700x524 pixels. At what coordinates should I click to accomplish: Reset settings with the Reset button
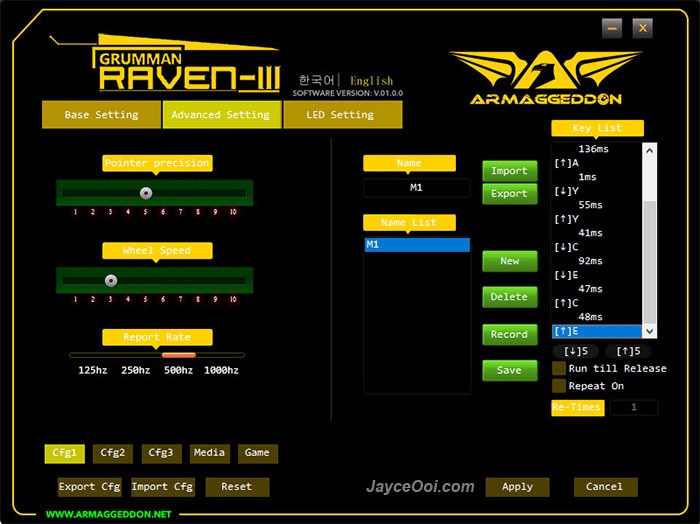[x=237, y=487]
